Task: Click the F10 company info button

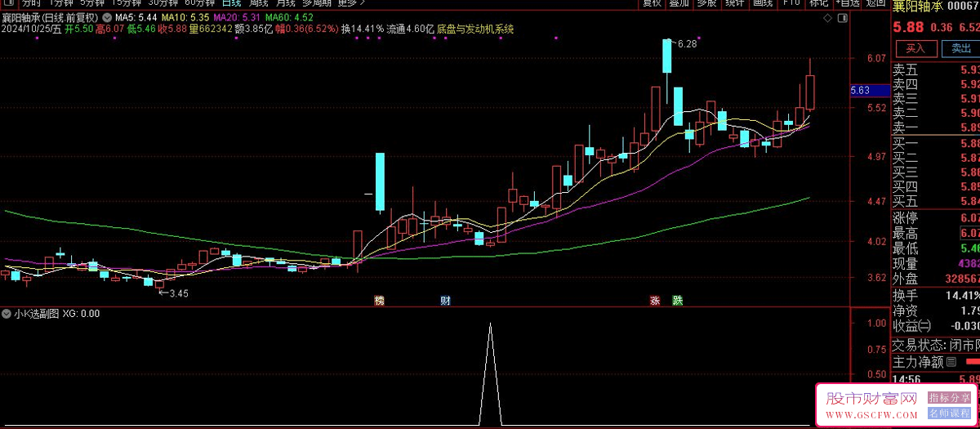Action: tap(791, 2)
